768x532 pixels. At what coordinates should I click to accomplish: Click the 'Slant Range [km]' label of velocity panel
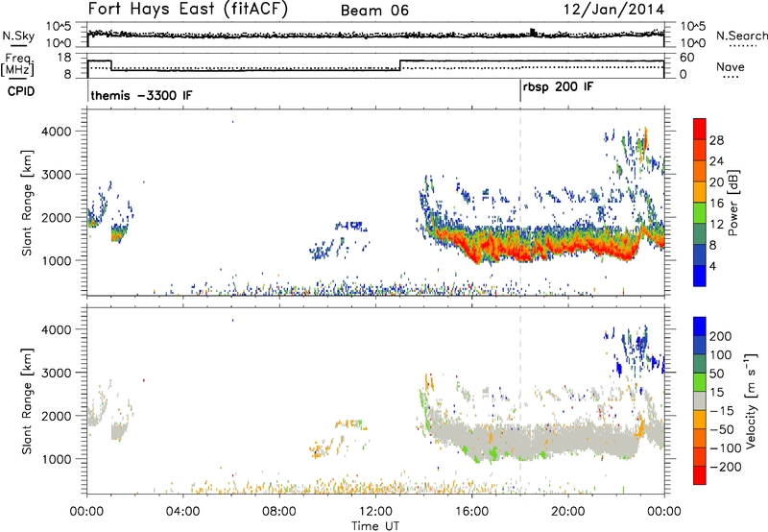click(x=27, y=401)
